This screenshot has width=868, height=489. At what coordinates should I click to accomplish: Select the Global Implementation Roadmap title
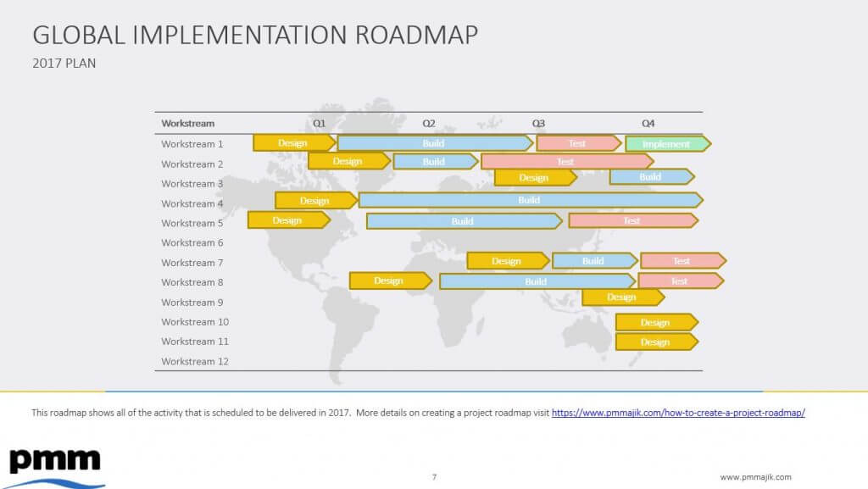[x=254, y=35]
